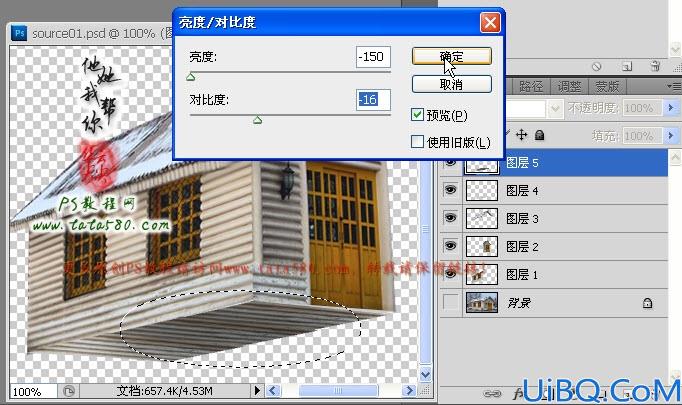Image resolution: width=682 pixels, height=405 pixels.
Task: Click the 图层 1 layer thumbnail
Action: pyautogui.click(x=481, y=274)
